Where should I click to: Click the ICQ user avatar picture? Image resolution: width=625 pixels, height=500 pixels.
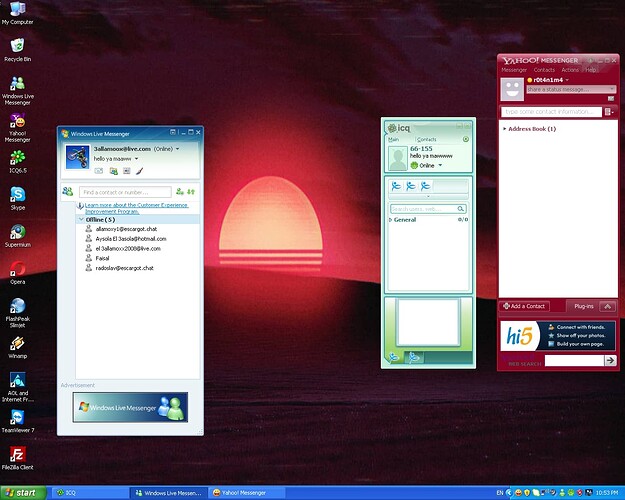(x=397, y=158)
